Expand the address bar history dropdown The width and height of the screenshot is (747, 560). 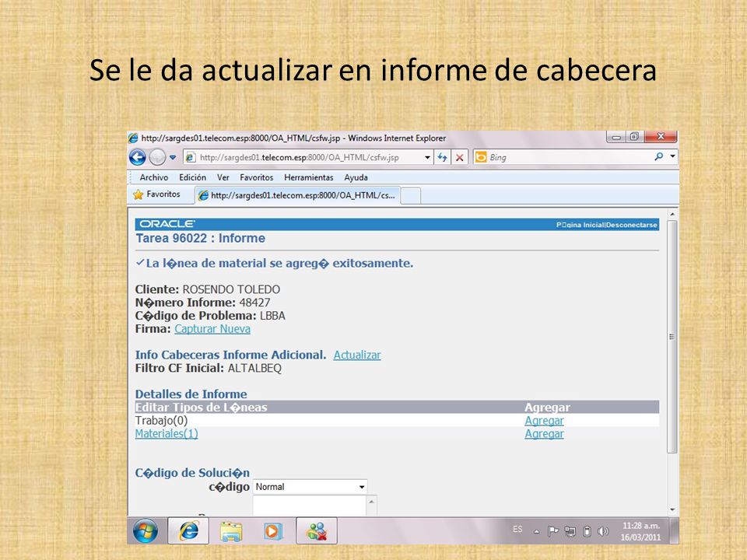pos(427,157)
